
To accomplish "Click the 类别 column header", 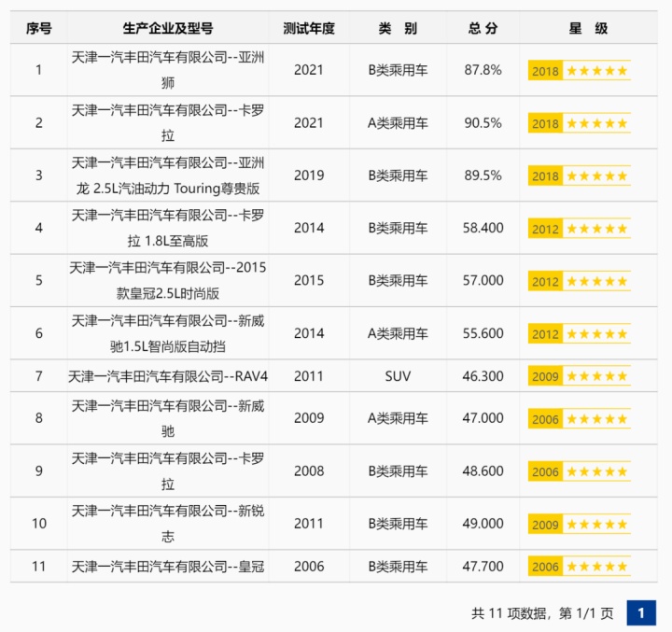I will coord(398,28).
